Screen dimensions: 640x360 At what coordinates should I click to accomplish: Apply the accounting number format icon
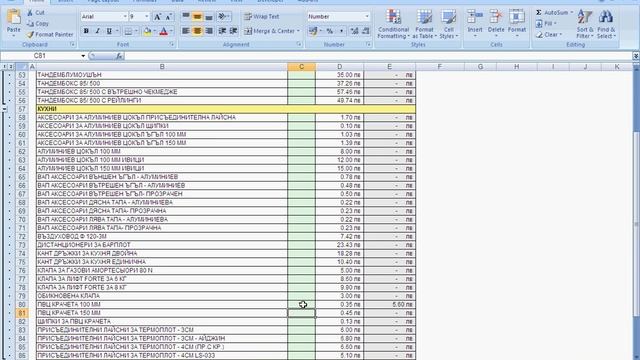pyautogui.click(x=313, y=31)
